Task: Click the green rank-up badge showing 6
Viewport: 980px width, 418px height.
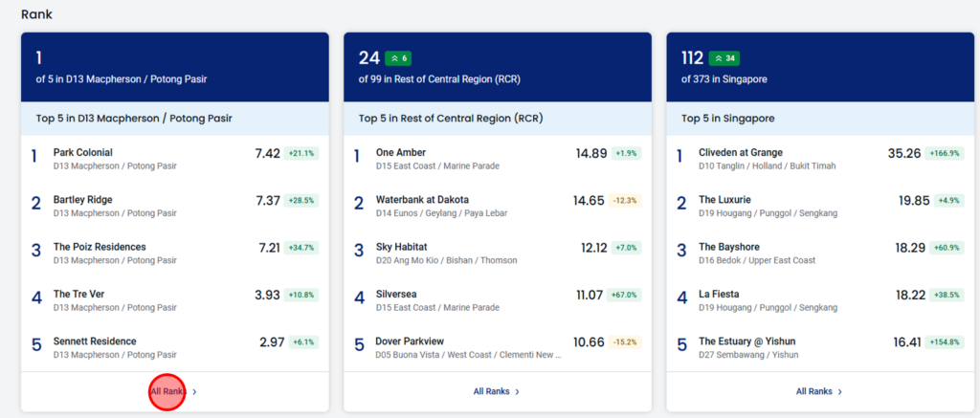Action: pos(398,58)
